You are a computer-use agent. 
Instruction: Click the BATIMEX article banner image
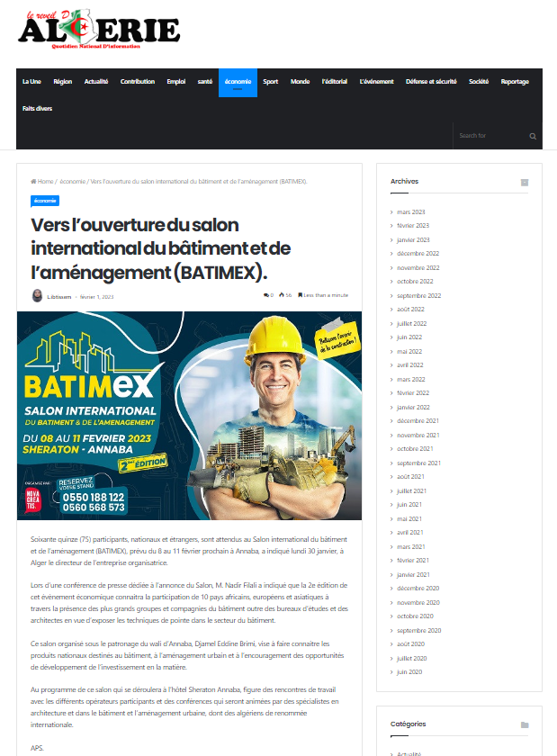190,416
